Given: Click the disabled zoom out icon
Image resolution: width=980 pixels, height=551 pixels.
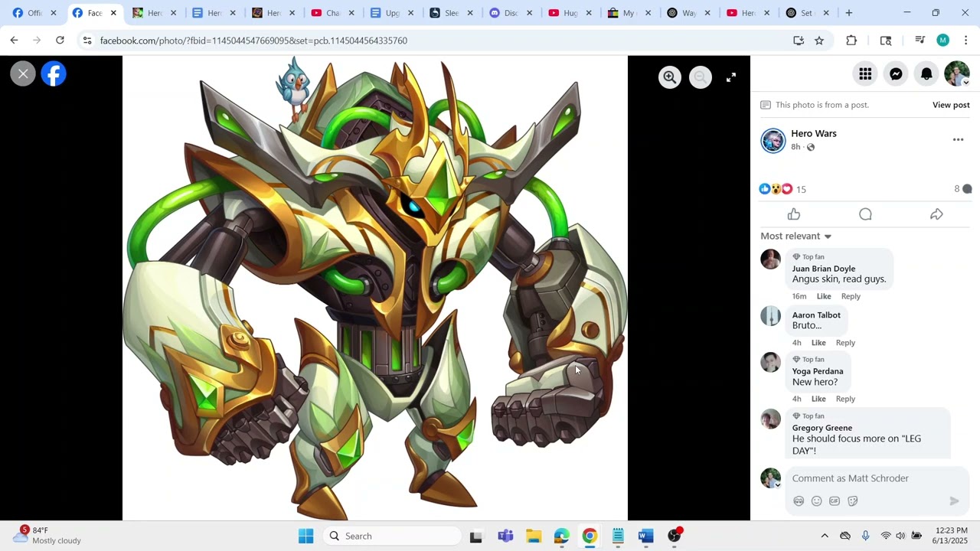Looking at the screenshot, I should tap(701, 77).
